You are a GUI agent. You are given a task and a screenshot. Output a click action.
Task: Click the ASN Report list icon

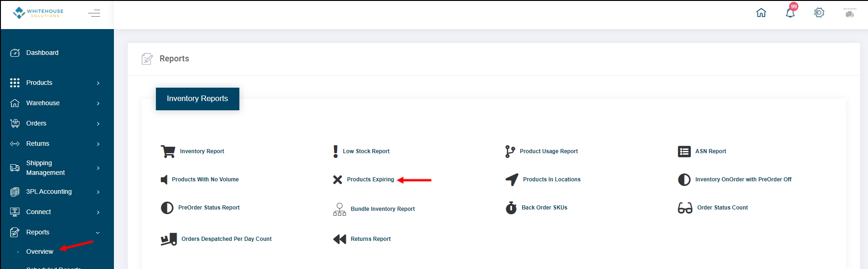pos(684,151)
